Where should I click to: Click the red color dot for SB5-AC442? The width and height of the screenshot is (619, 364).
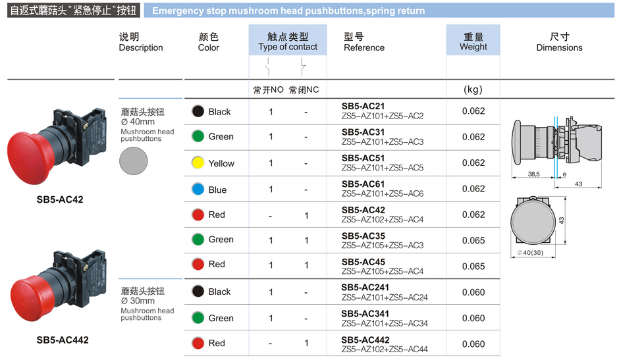coord(198,343)
